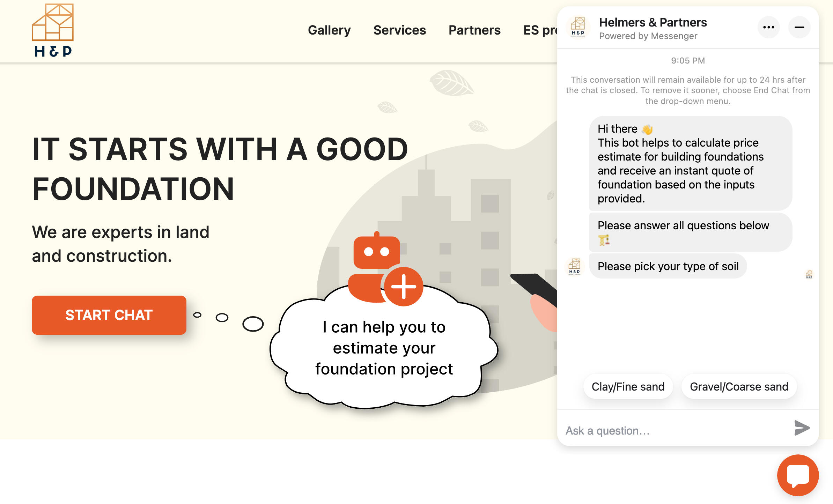The height and width of the screenshot is (504, 833).
Task: Toggle the orange chat bubble launcher
Action: coord(798,475)
